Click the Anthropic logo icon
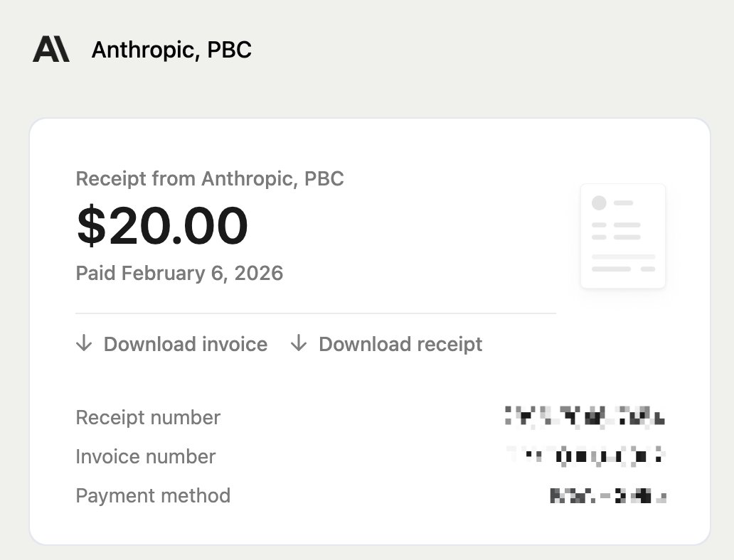Image resolution: width=734 pixels, height=560 pixels. [x=50, y=50]
